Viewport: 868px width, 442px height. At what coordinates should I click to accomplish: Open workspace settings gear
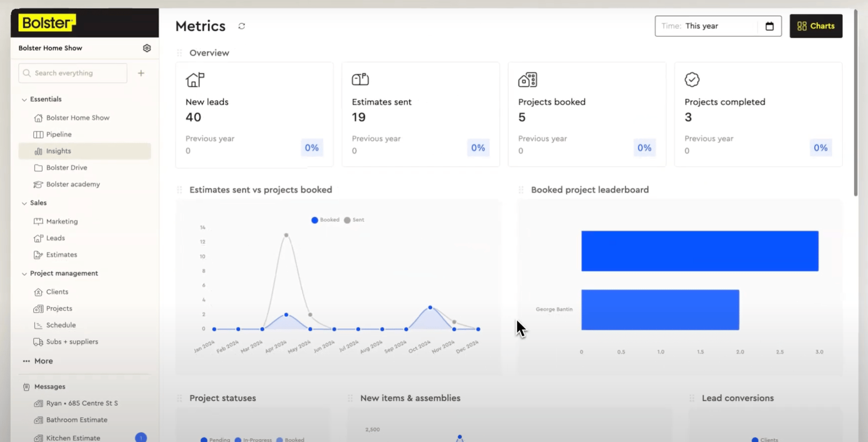(x=147, y=48)
